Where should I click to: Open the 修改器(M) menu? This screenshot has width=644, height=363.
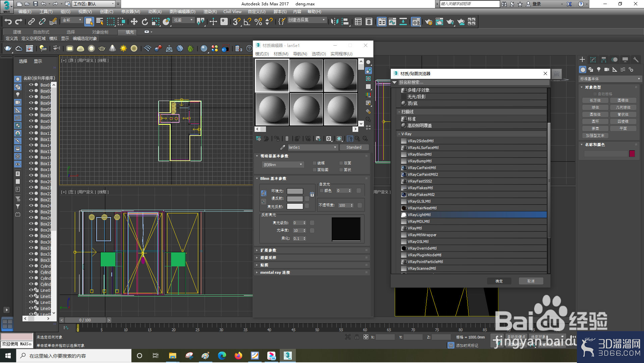130,12
